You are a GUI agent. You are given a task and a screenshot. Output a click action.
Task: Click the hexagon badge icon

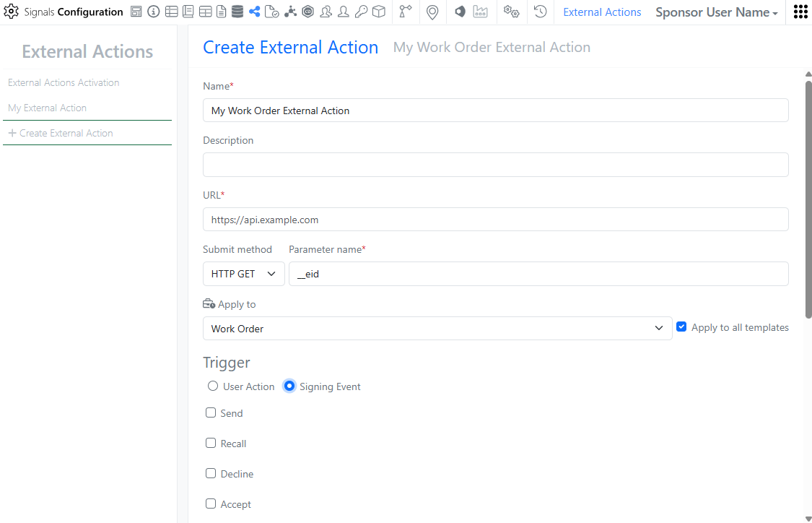point(307,12)
